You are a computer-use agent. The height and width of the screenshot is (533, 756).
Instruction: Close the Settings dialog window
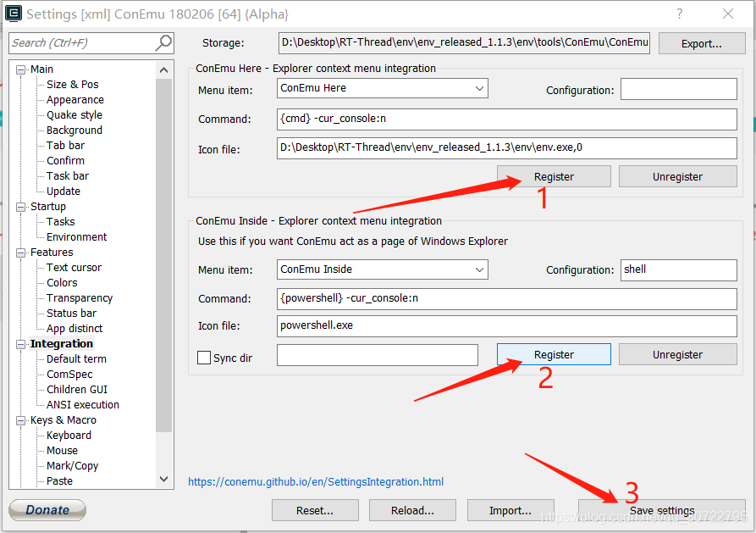coord(728,14)
